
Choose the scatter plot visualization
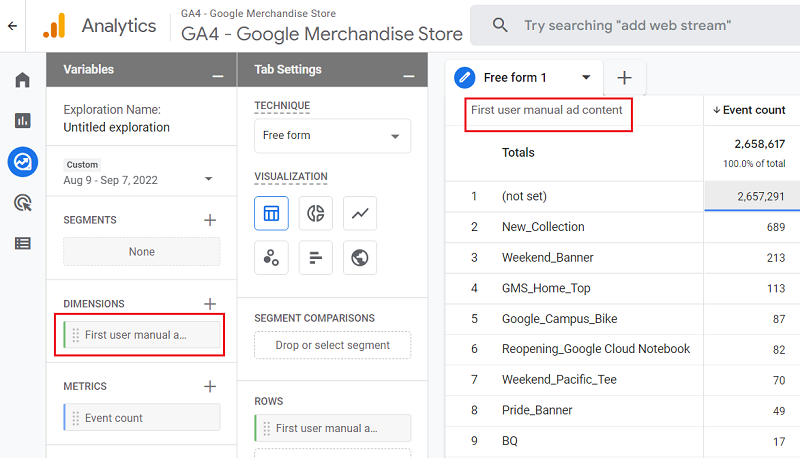point(271,258)
